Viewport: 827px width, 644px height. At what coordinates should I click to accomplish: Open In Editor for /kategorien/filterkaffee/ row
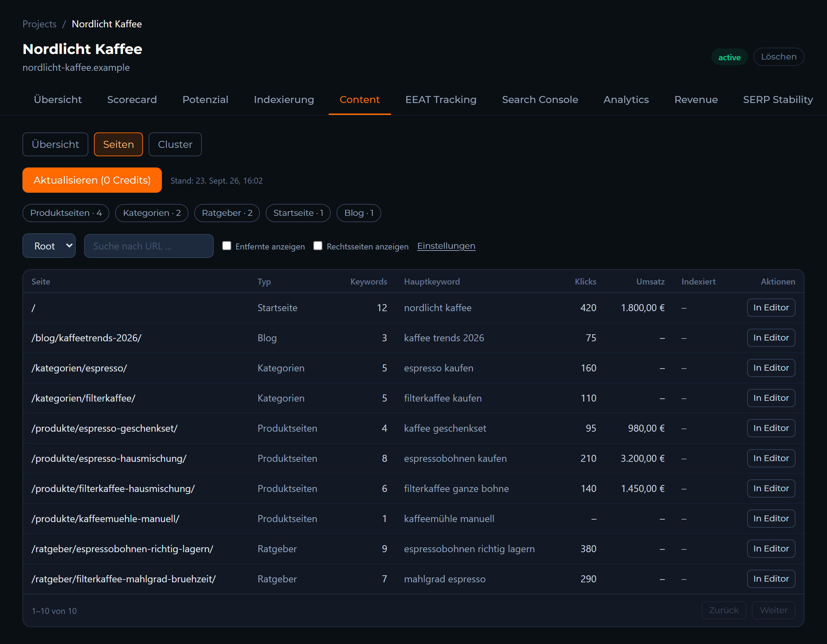pyautogui.click(x=771, y=398)
